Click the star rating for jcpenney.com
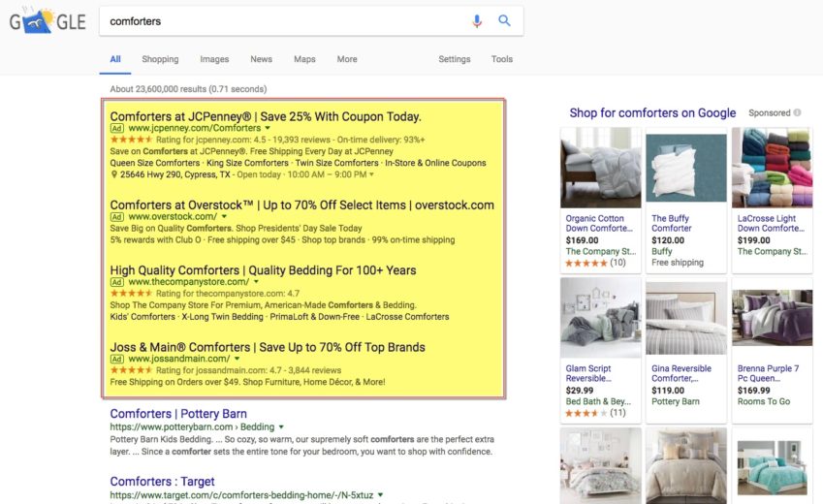 (131, 140)
